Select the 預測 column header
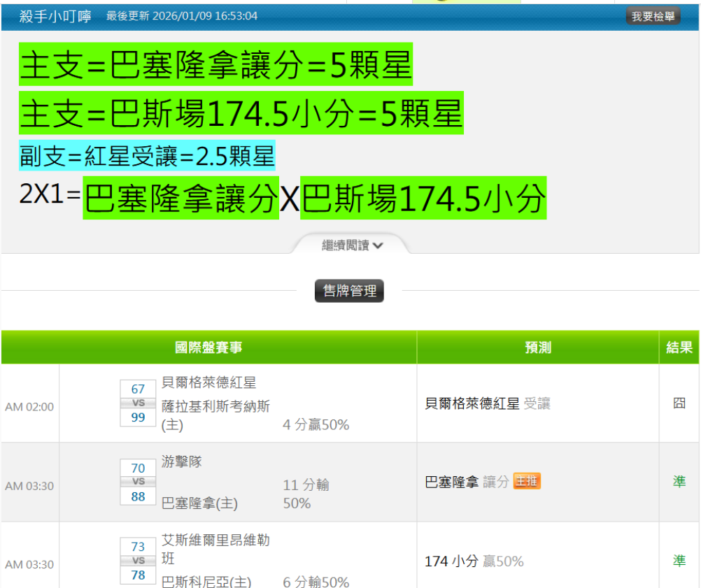Viewport: 701px width, 588px height. tap(537, 347)
